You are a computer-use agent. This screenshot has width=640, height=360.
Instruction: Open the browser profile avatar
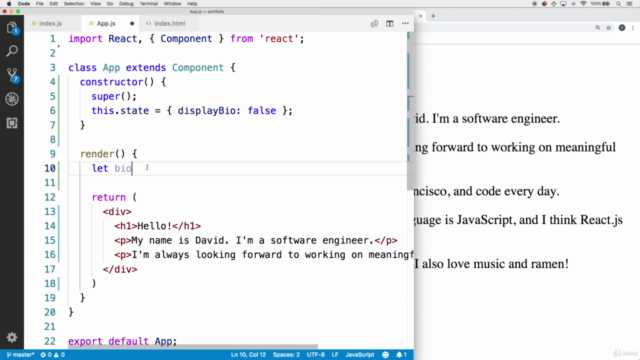tap(622, 28)
